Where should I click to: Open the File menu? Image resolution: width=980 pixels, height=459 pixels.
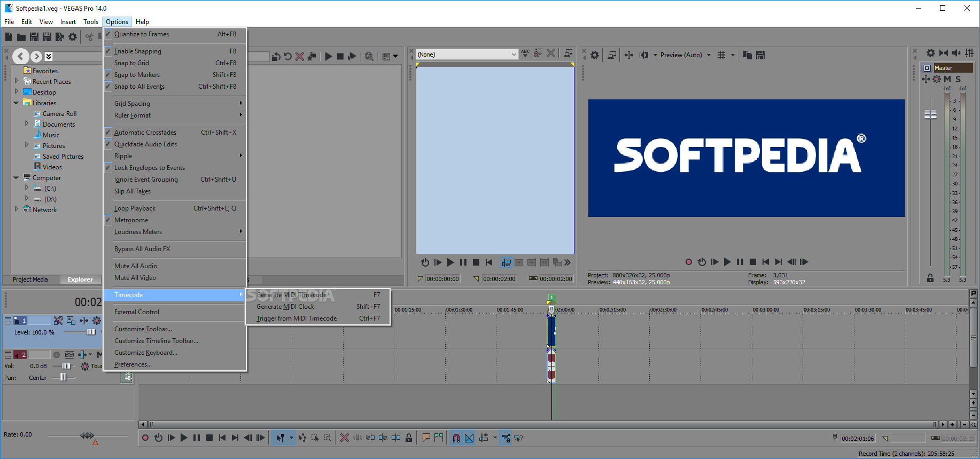tap(9, 22)
